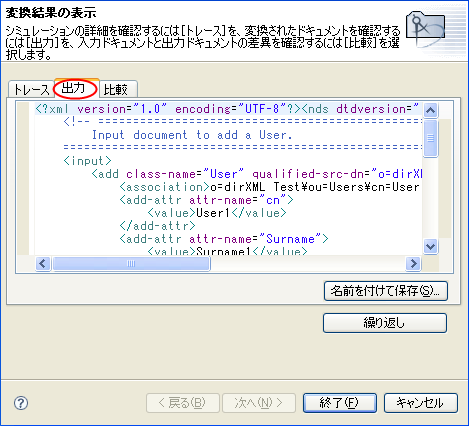Image resolution: width=469 pixels, height=426 pixels.
Task: Open the 比較 tab
Action: [x=118, y=89]
